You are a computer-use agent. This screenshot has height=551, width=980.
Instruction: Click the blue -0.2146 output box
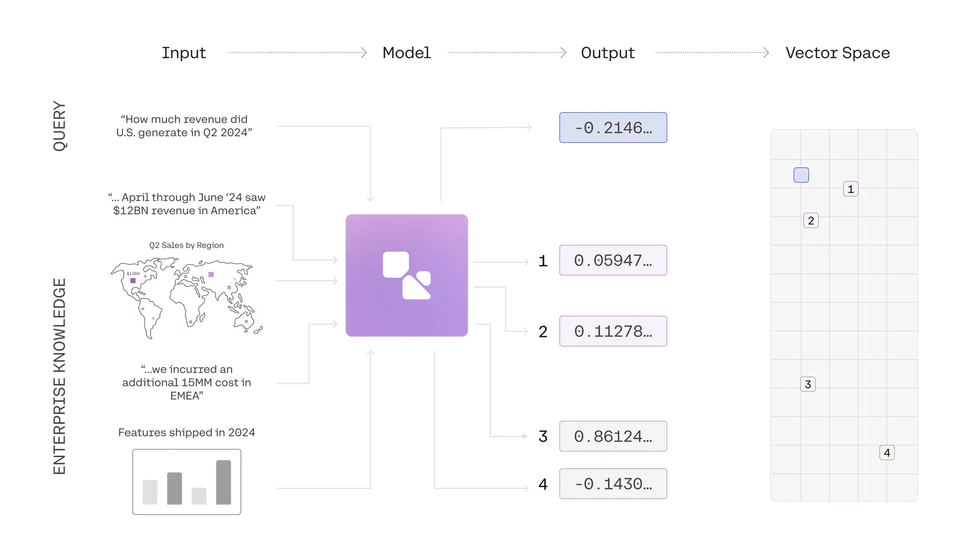613,128
